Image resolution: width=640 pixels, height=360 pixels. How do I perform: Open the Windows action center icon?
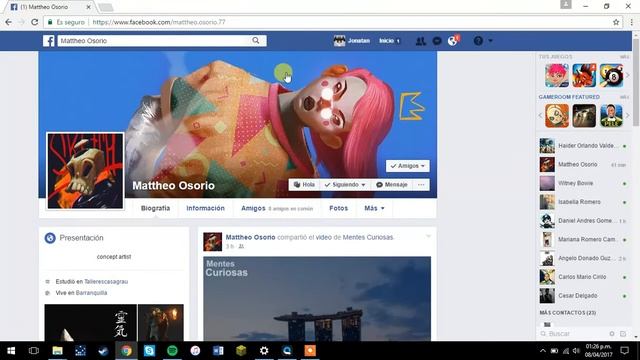(624, 351)
